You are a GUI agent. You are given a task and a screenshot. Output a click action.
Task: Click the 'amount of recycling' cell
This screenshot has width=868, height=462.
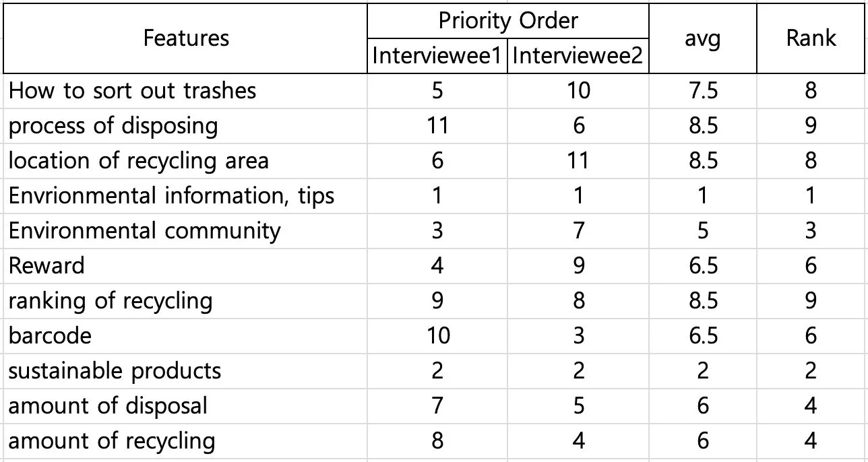point(185,441)
